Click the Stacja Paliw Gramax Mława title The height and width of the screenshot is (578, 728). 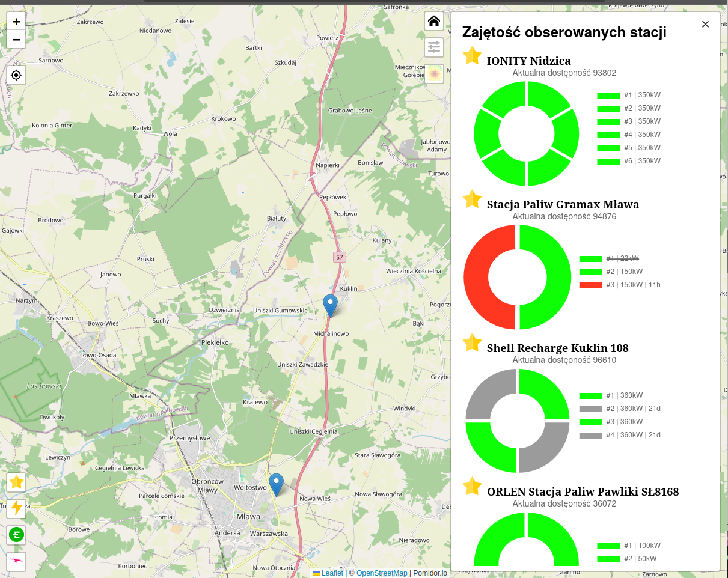tap(563, 204)
